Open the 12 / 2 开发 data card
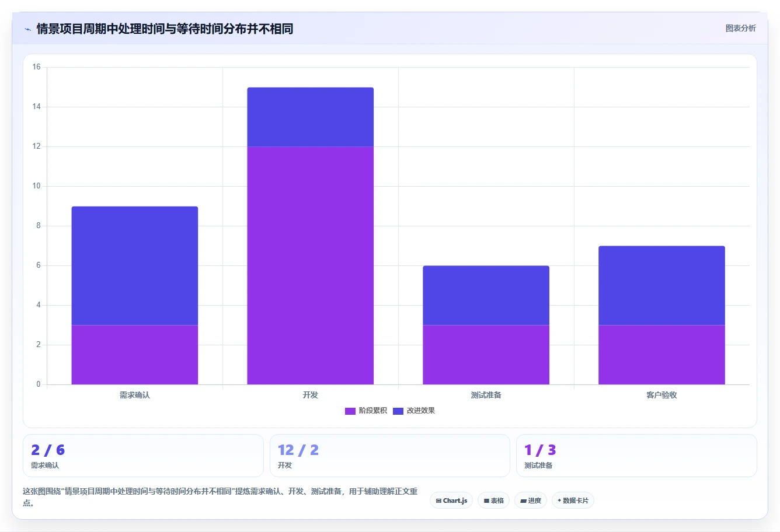The width and height of the screenshot is (780, 532). (x=390, y=456)
